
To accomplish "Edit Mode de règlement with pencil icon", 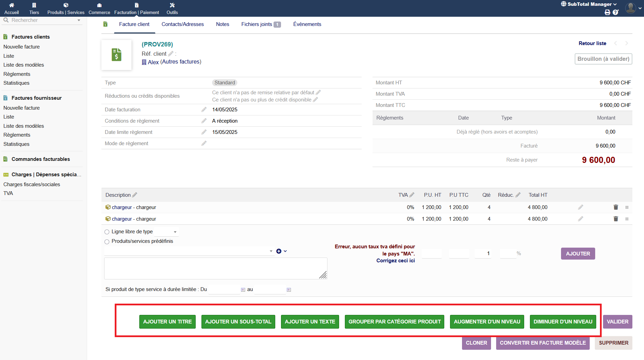I will pyautogui.click(x=204, y=143).
